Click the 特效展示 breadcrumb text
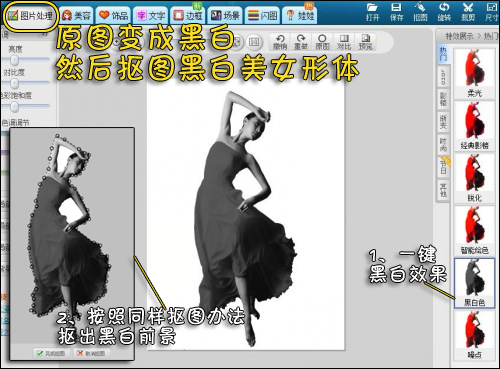 pos(459,36)
